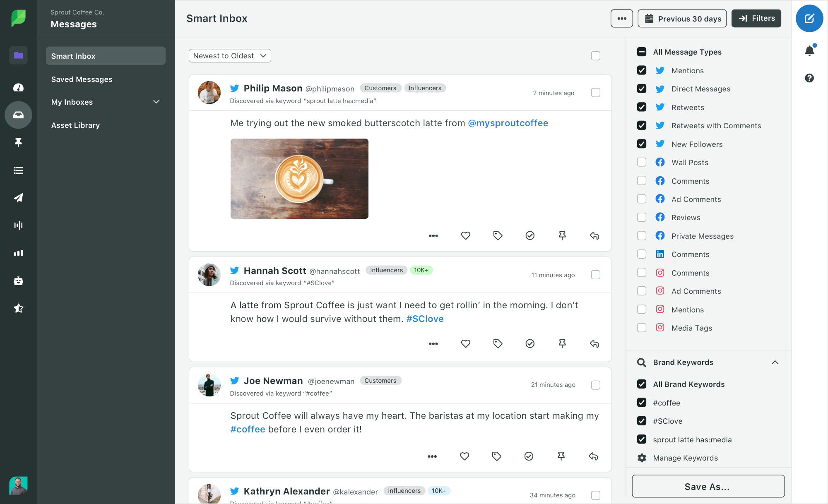Disable the Wall Posts Facebook checkbox
Viewport: 828px width, 504px height.
click(642, 163)
